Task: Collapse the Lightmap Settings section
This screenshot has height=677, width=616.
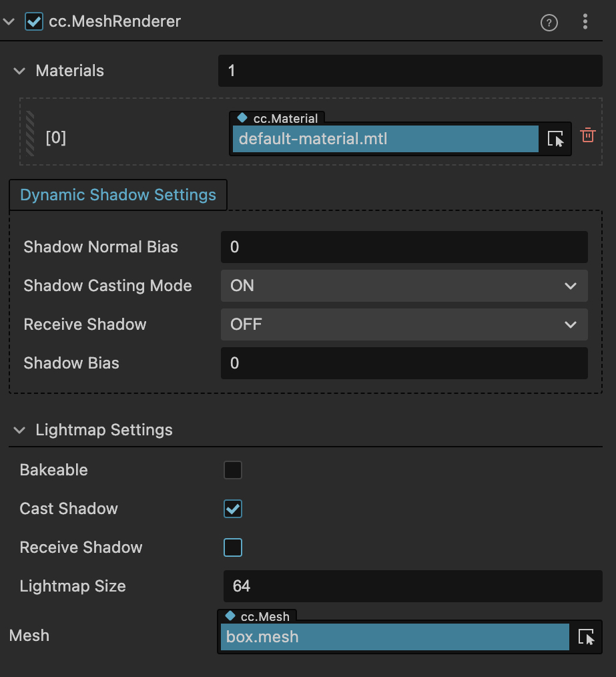Action: point(20,430)
